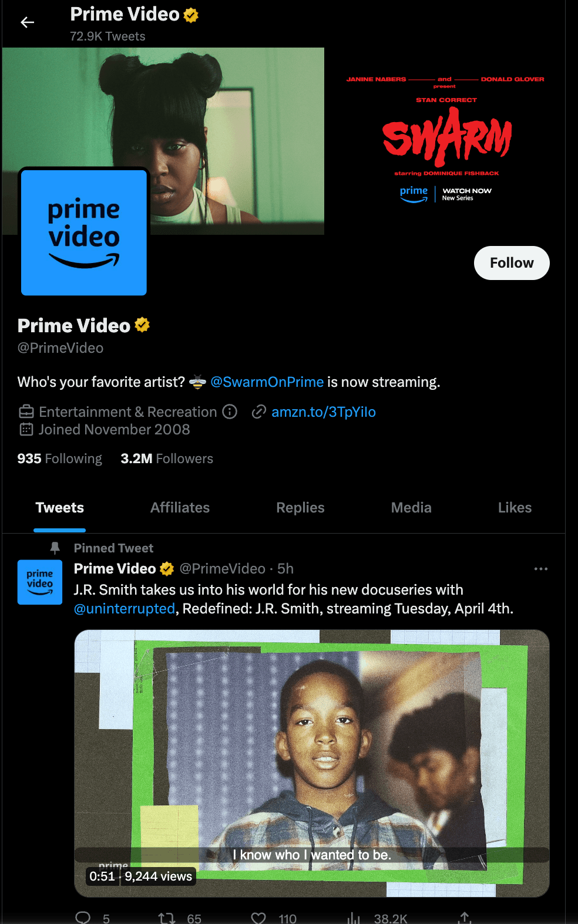View the 3.2M Followers list
This screenshot has width=578, height=924.
tap(167, 458)
